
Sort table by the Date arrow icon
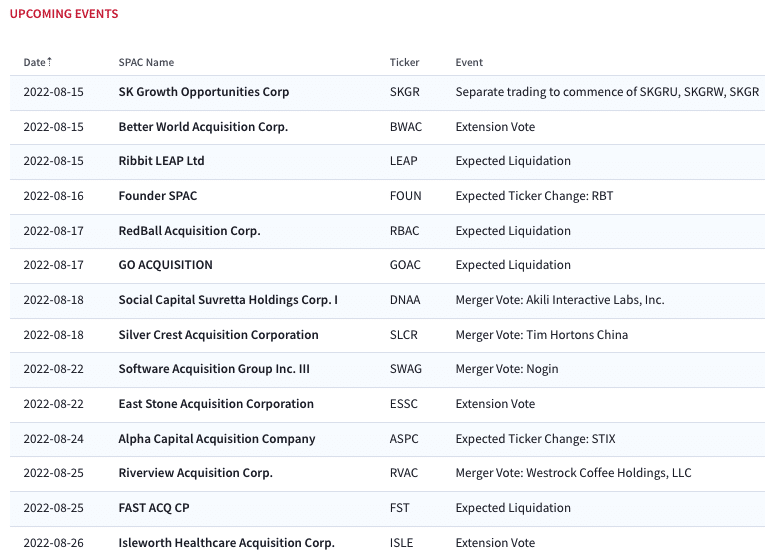pos(49,61)
